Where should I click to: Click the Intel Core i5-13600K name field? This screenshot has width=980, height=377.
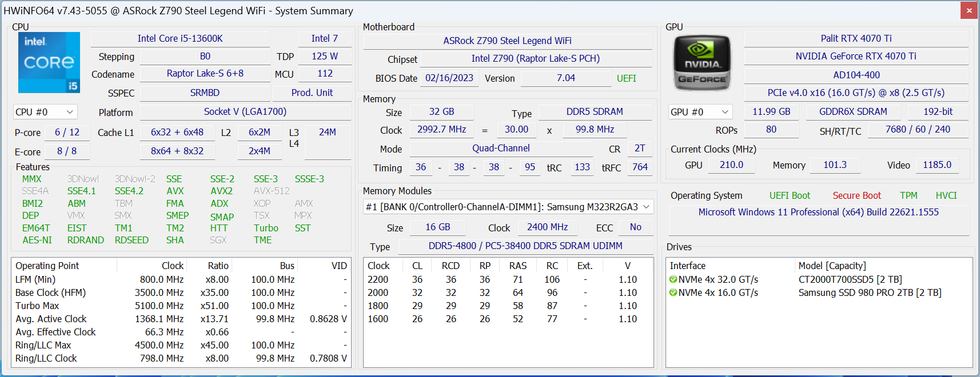pyautogui.click(x=180, y=39)
